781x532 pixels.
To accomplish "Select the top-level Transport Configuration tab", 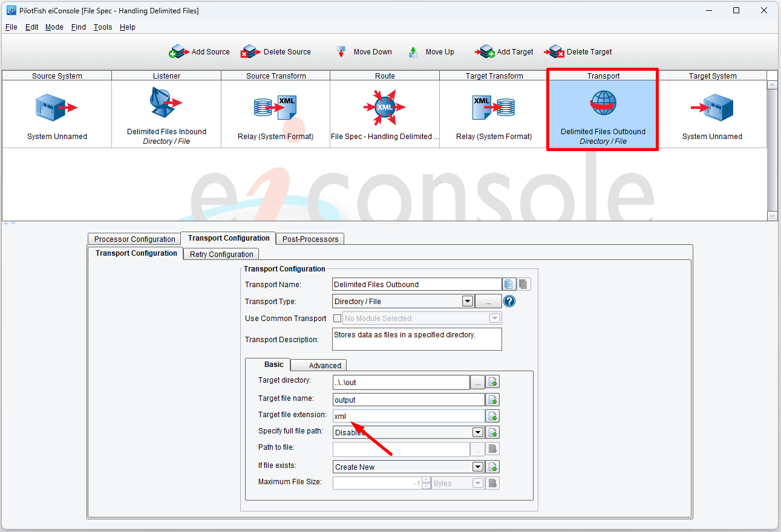I will pos(229,238).
